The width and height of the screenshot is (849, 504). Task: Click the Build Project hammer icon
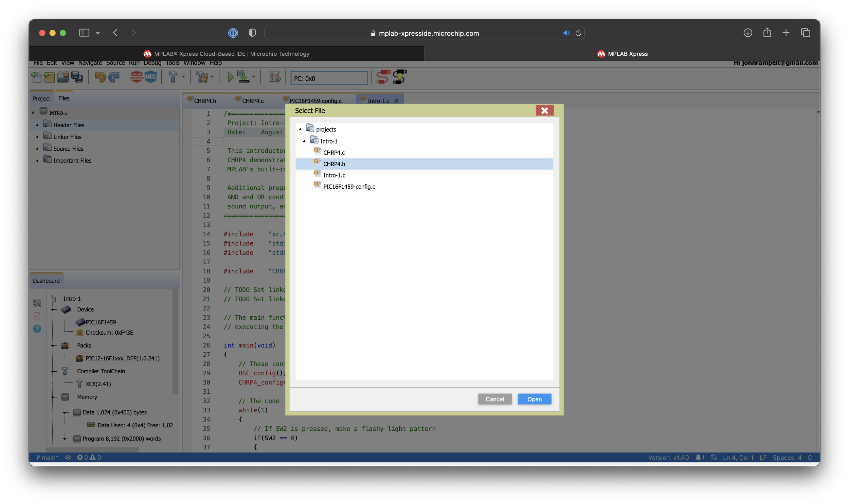(173, 77)
